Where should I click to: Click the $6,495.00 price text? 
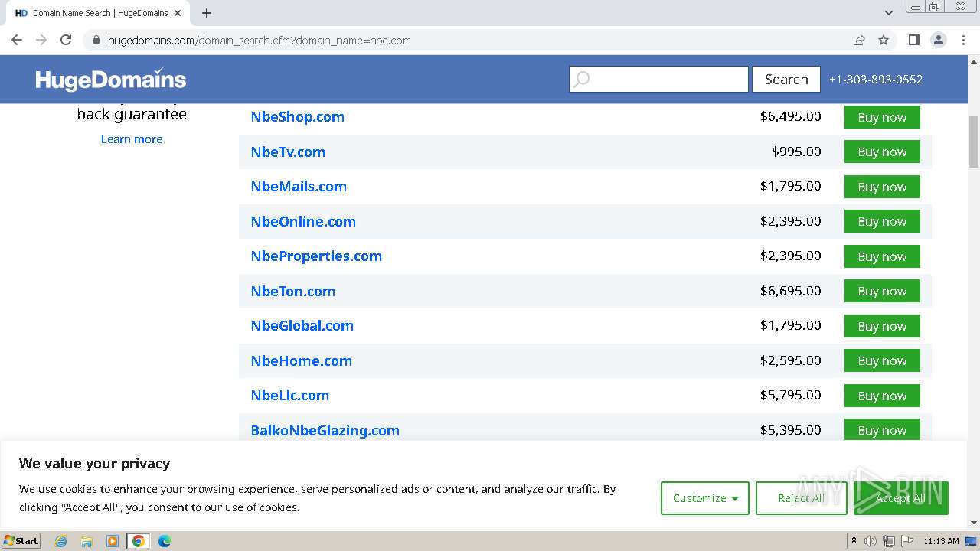pos(790,116)
